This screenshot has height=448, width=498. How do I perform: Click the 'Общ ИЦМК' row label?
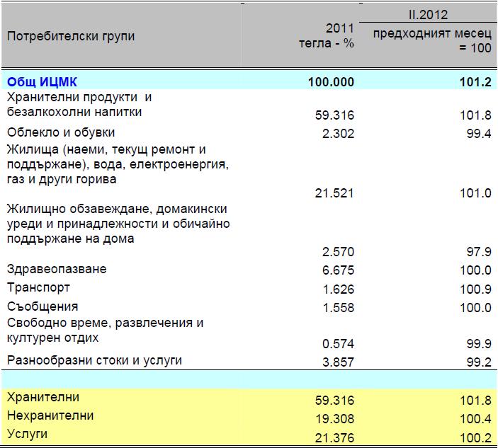[42, 82]
